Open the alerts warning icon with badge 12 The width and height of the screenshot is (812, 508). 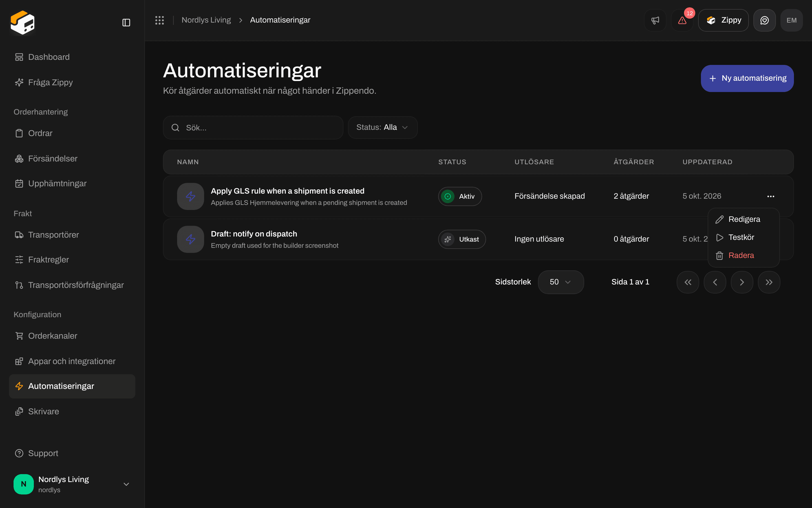point(682,20)
